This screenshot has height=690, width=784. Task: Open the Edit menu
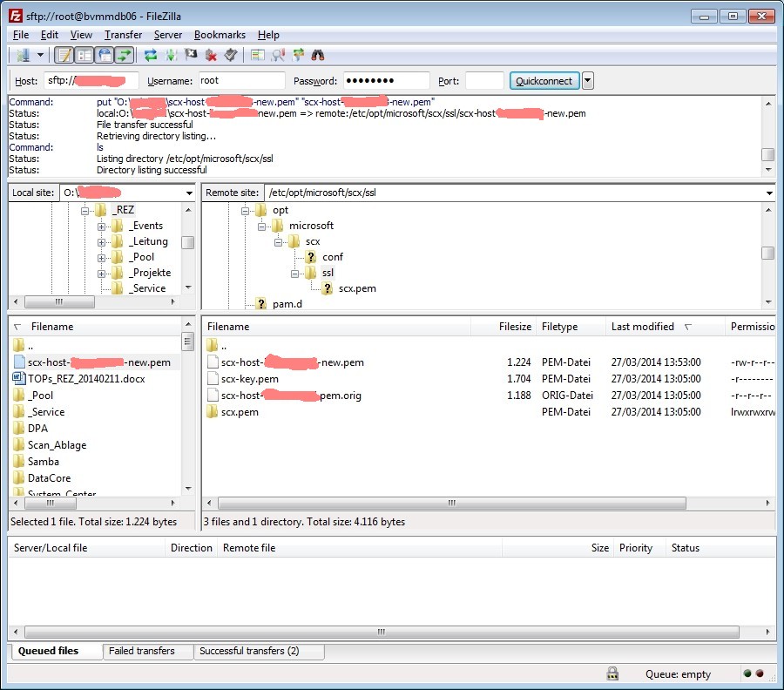tap(50, 35)
